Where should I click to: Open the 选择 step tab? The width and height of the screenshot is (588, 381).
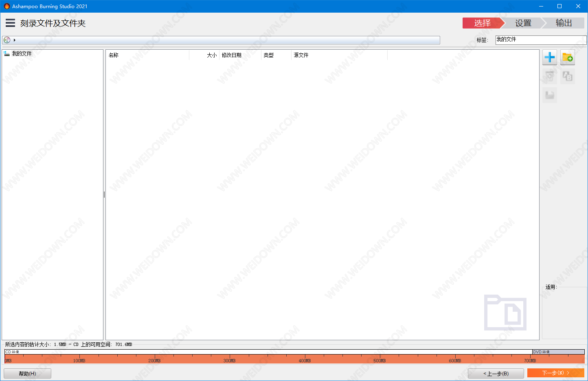tap(482, 23)
